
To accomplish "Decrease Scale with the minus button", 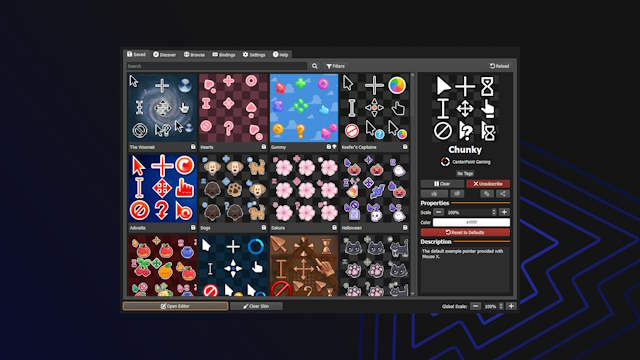I will (438, 212).
